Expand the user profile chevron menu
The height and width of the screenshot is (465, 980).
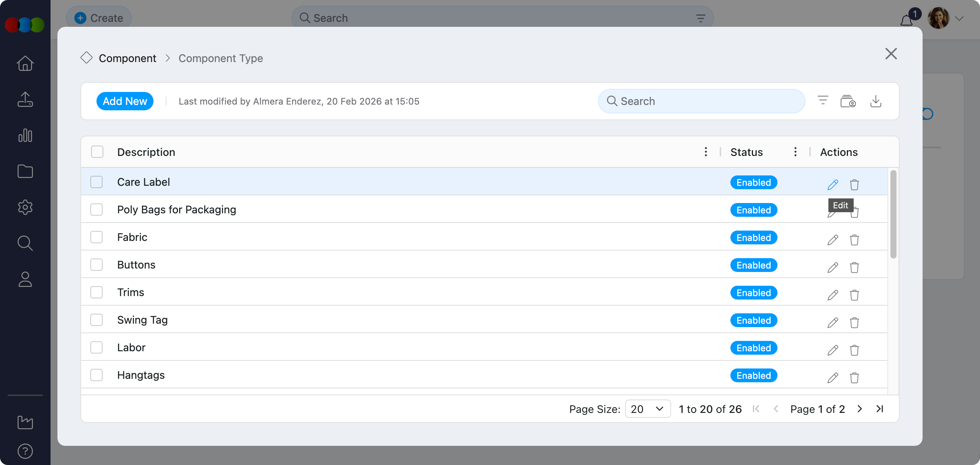[x=959, y=18]
